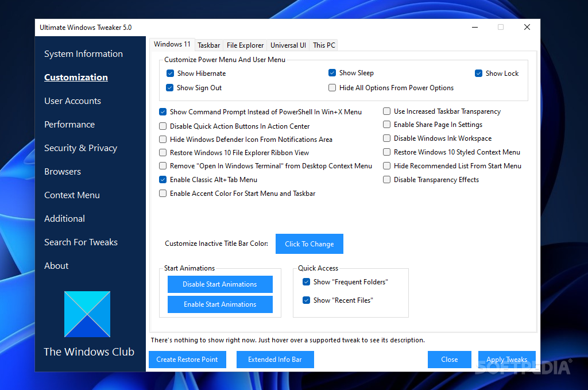588x390 pixels.
Task: Uncheck the Show Sleep option
Action: tap(332, 73)
